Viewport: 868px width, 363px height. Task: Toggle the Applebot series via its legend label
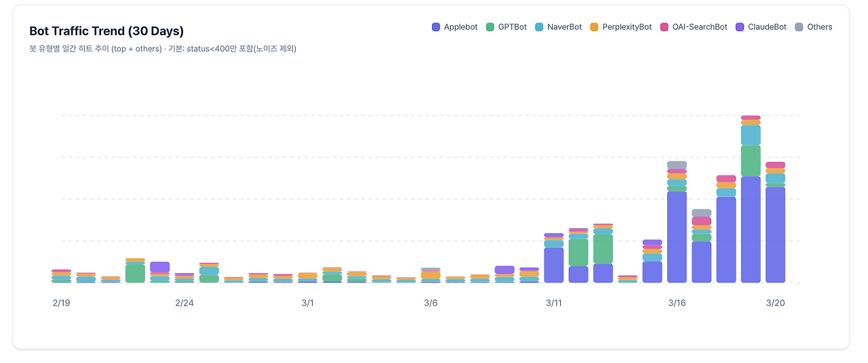pyautogui.click(x=460, y=27)
